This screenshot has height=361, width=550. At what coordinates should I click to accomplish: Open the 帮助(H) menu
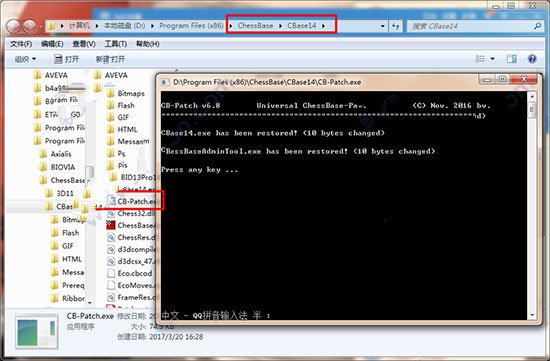(x=148, y=44)
